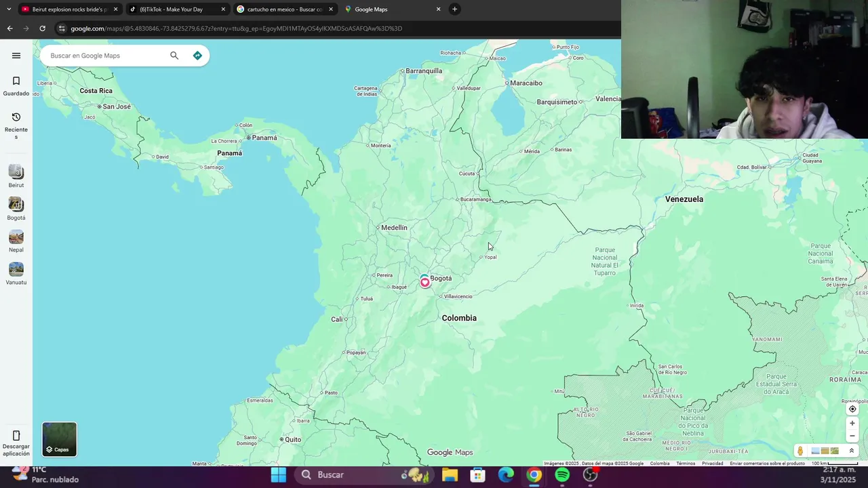Open the Privacidad link in footer

pyautogui.click(x=712, y=464)
